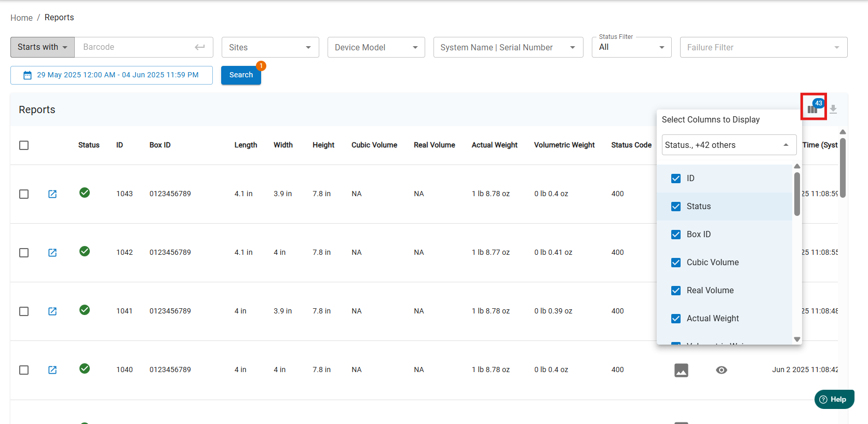This screenshot has height=424, width=868.
Task: Open record 1043 details via external link icon
Action: click(x=52, y=194)
